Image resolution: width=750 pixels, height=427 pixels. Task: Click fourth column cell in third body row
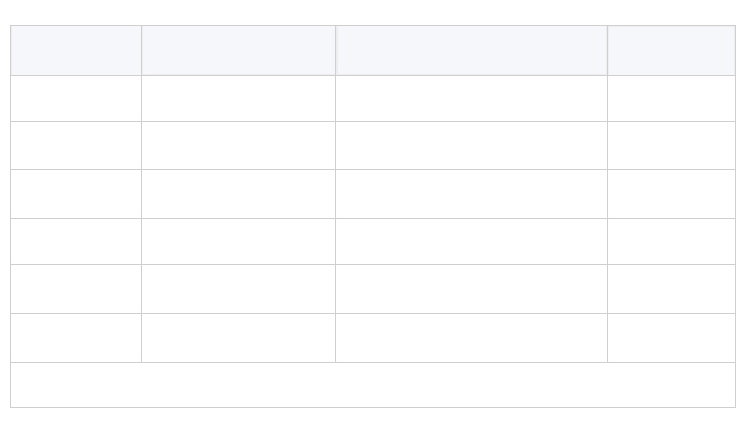(672, 194)
